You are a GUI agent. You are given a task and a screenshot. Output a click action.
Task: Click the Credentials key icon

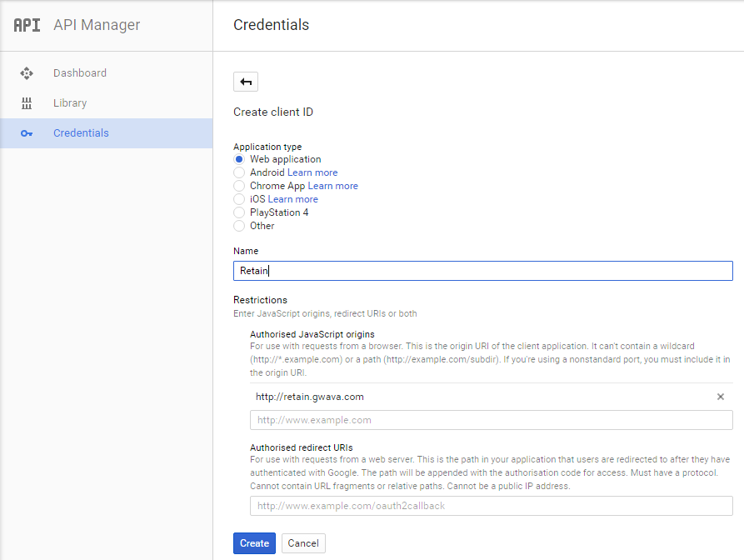[x=27, y=132]
